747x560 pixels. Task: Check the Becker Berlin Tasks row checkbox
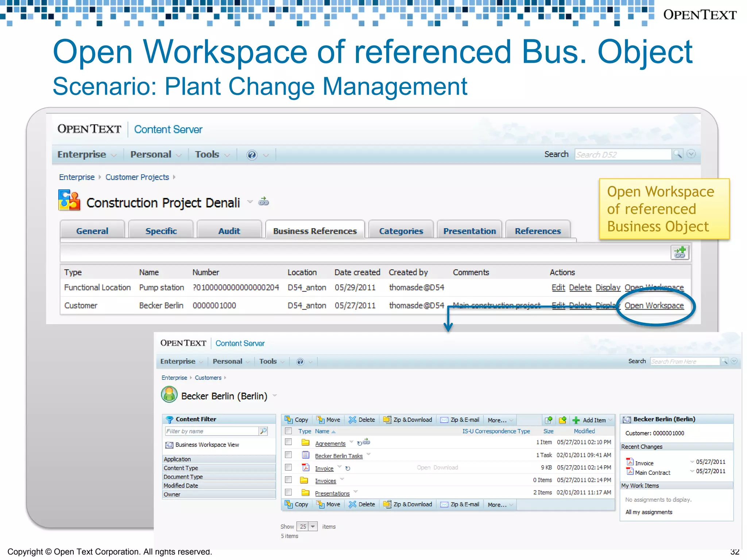[288, 455]
